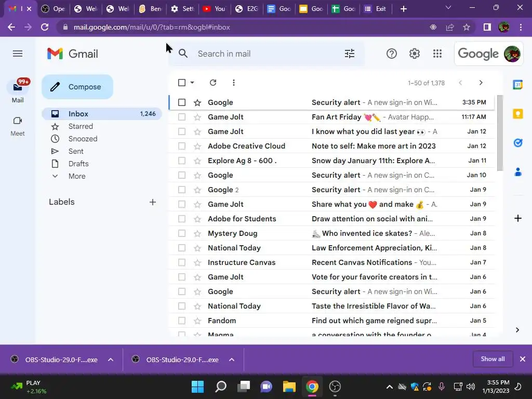532x399 pixels.
Task: Open OBS Studio from the taskbar
Action: coord(335,387)
